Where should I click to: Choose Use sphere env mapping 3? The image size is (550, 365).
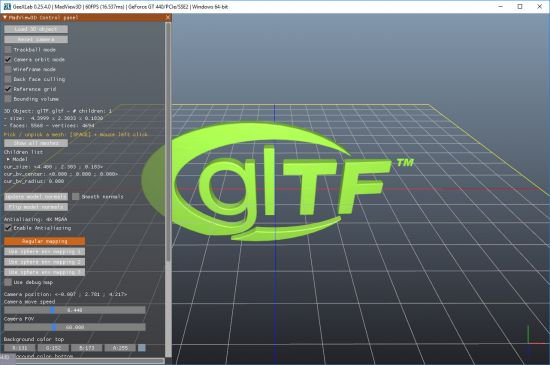pos(45,272)
